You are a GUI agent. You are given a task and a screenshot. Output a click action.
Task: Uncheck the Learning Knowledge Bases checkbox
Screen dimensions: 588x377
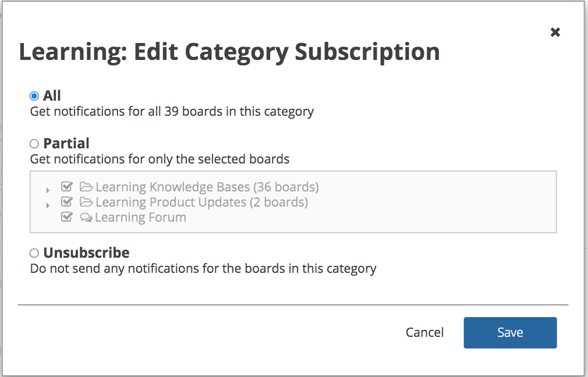[66, 186]
